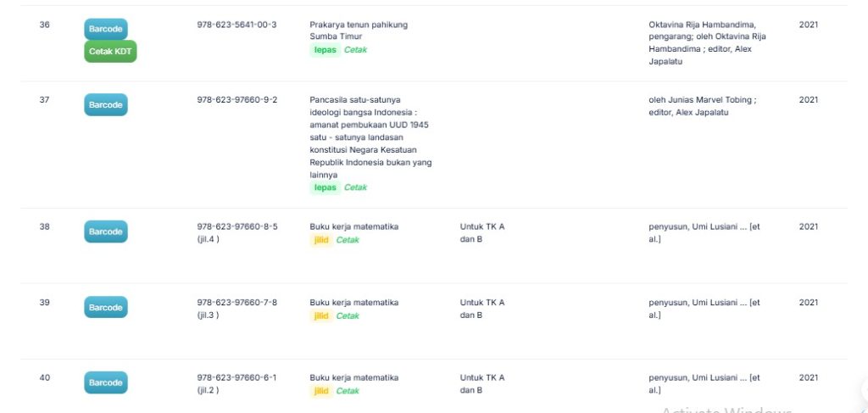The height and width of the screenshot is (413, 868).
Task: Click Cetak link for Prakarya tenun pahikung
Action: [355, 50]
